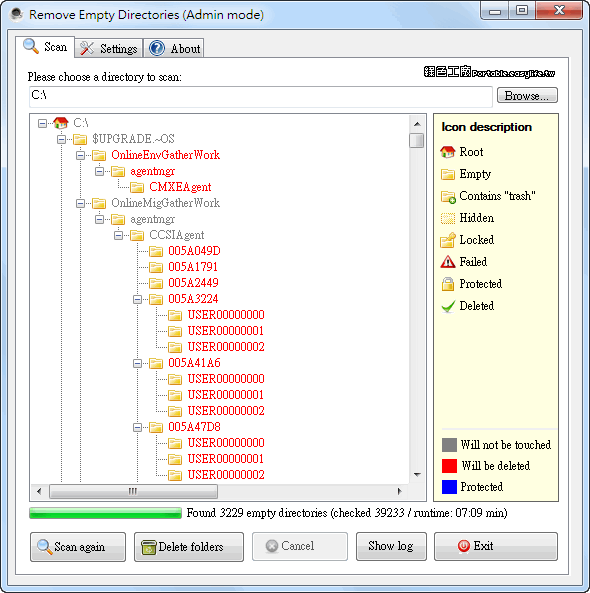Collapse the C:\ root node

pos(42,123)
